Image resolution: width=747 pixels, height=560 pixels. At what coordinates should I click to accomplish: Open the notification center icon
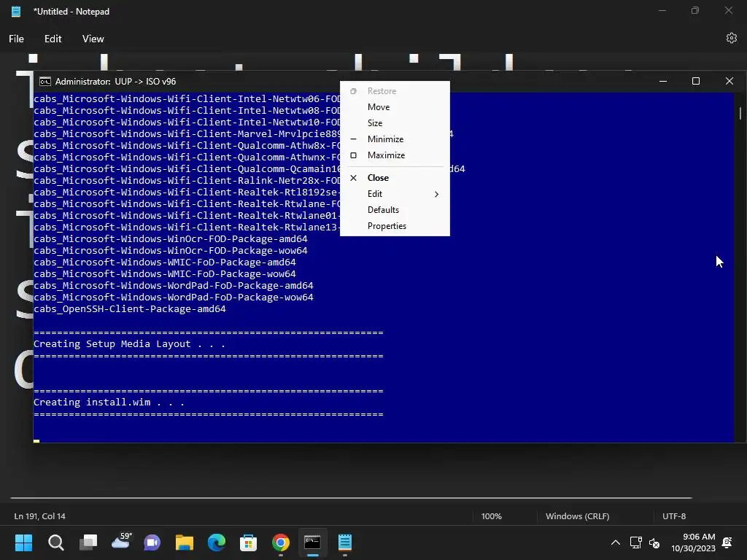tap(727, 542)
